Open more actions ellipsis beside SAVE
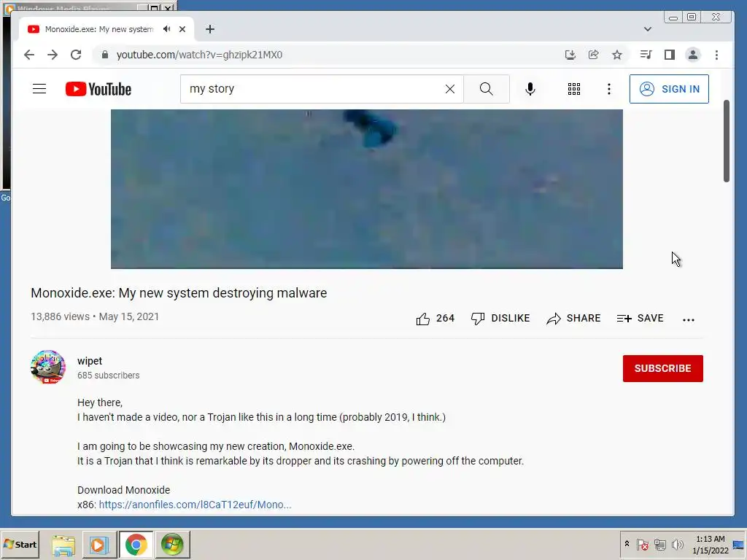Viewport: 747px width, 560px height. (x=689, y=319)
